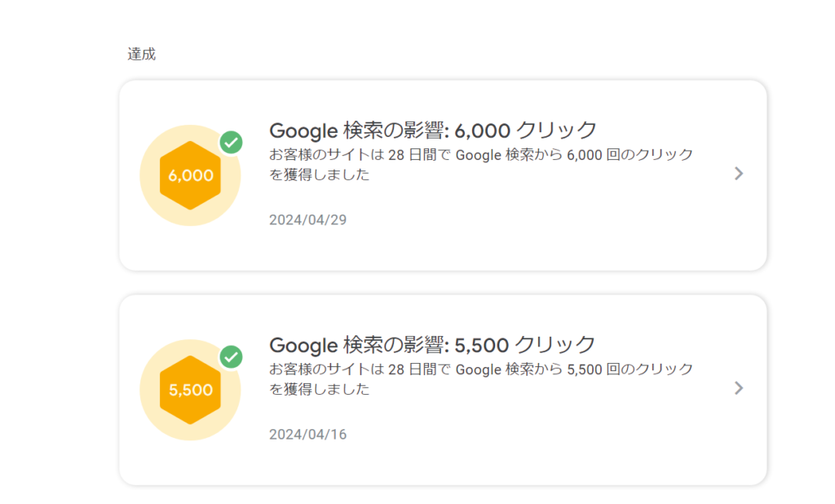Click green checkmark on the 6,000 badge
Image resolution: width=835 pixels, height=504 pixels.
tap(232, 143)
